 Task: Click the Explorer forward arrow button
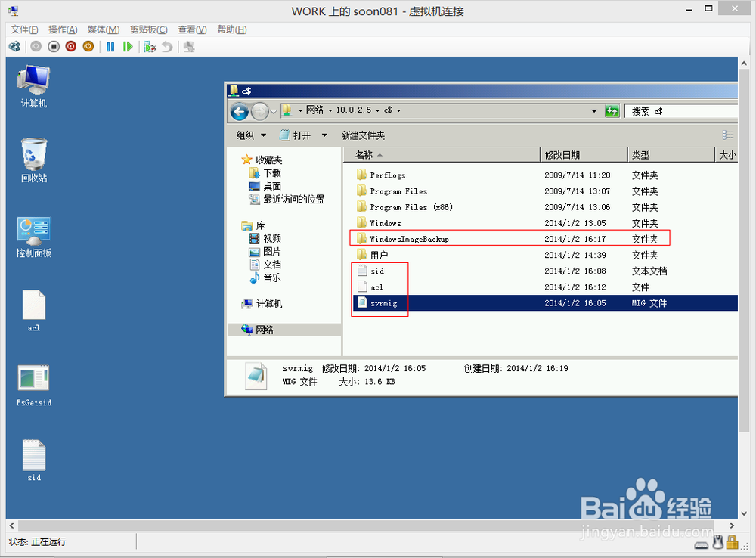260,111
